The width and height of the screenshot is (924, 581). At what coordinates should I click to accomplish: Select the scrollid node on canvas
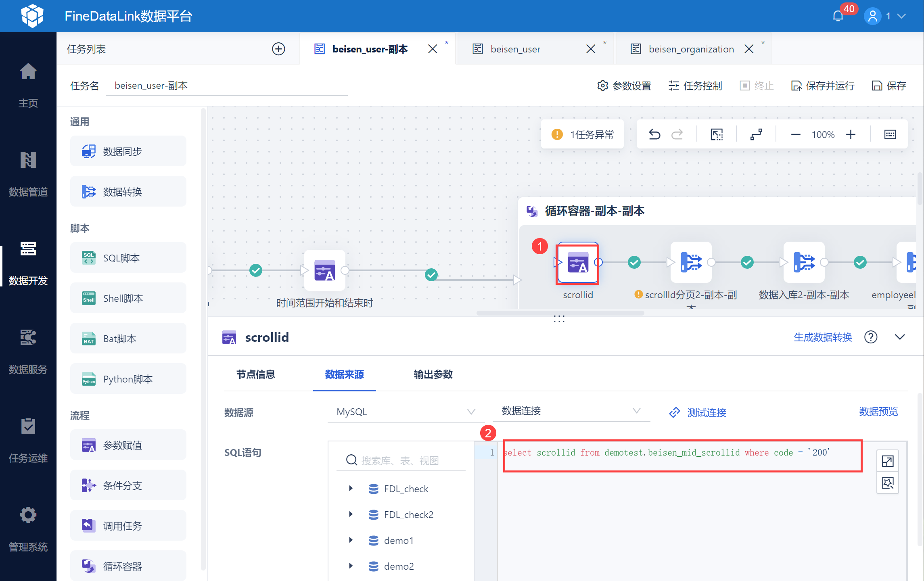tap(577, 263)
